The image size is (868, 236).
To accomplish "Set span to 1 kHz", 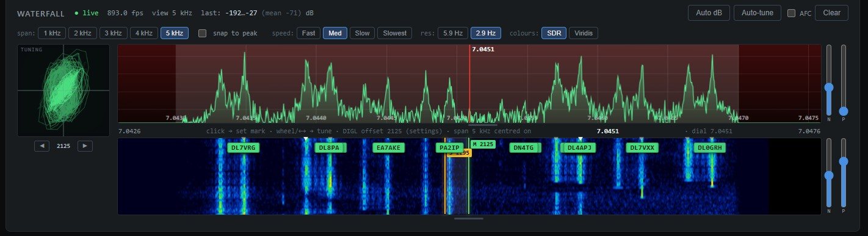I will [52, 33].
